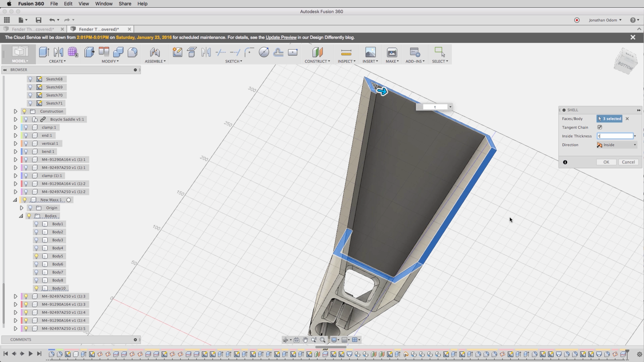Click the timeline Play button

pos(30,354)
